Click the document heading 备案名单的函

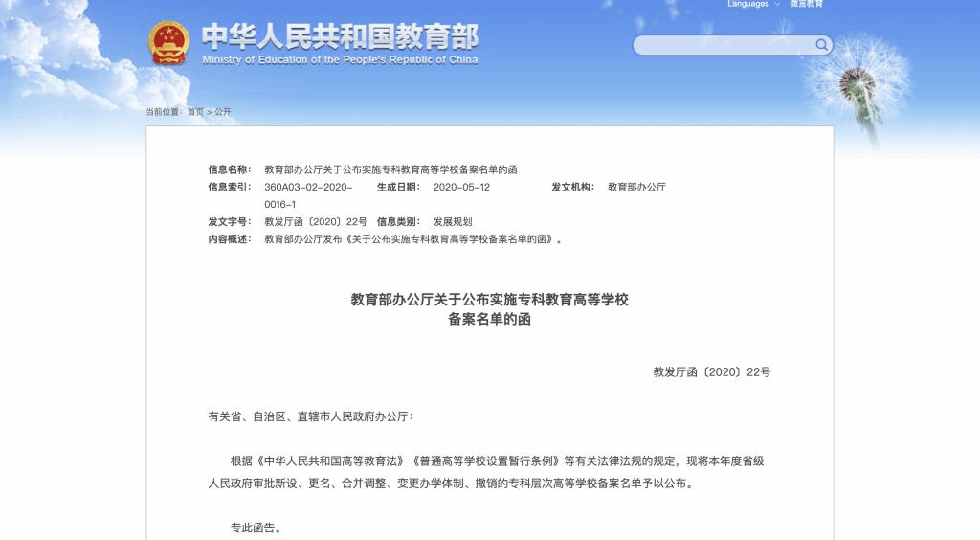[x=489, y=320]
